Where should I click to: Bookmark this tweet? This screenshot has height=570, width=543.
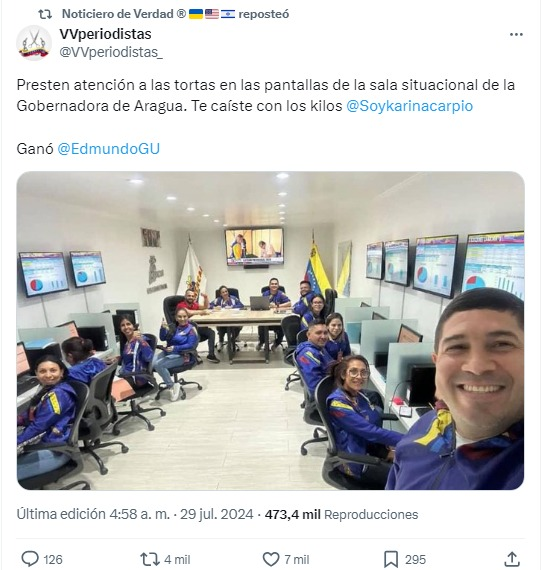391,559
